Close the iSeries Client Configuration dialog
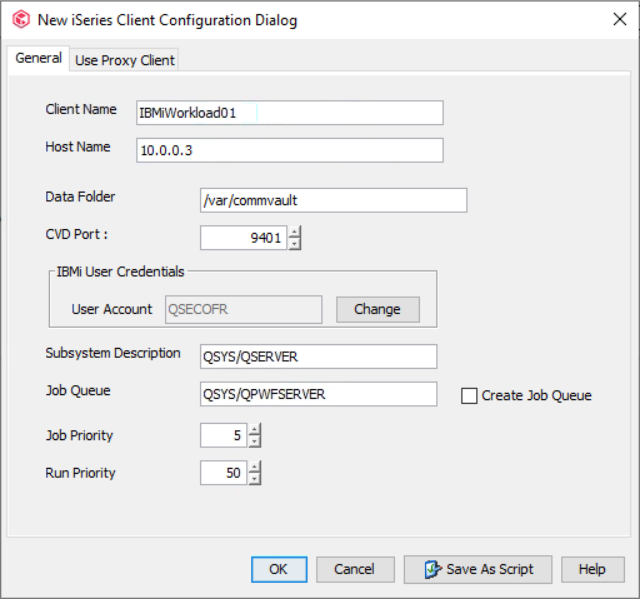This screenshot has width=640, height=599. (620, 19)
